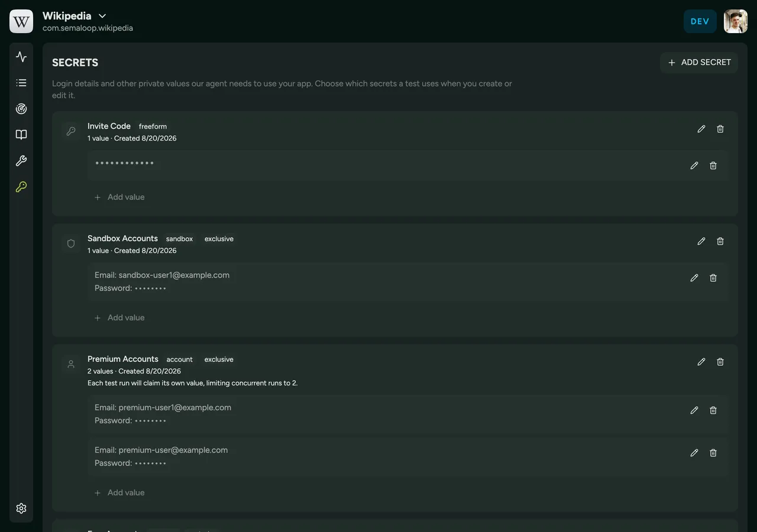Delete the Sandbox Accounts secret
757x532 pixels.
[x=720, y=241]
